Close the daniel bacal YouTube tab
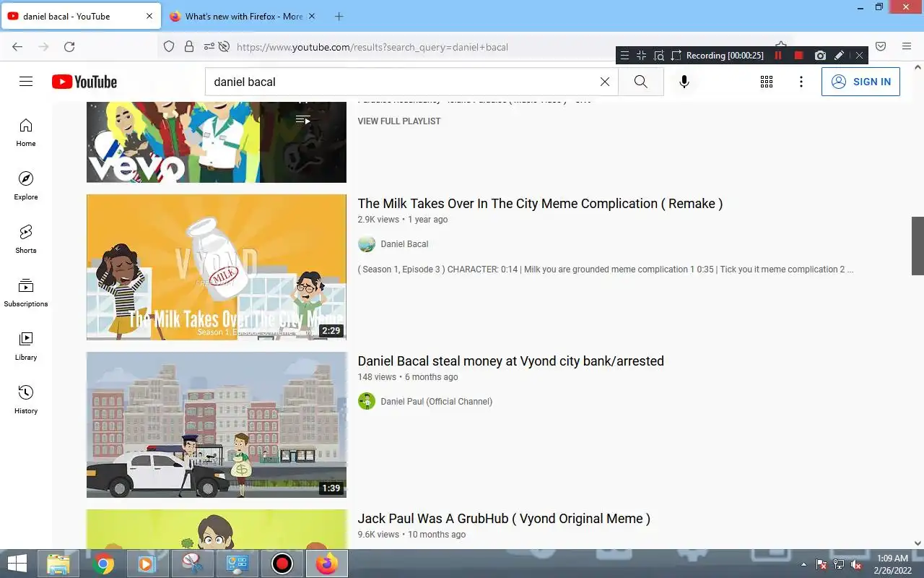Viewport: 924px width, 578px height. pyautogui.click(x=149, y=16)
